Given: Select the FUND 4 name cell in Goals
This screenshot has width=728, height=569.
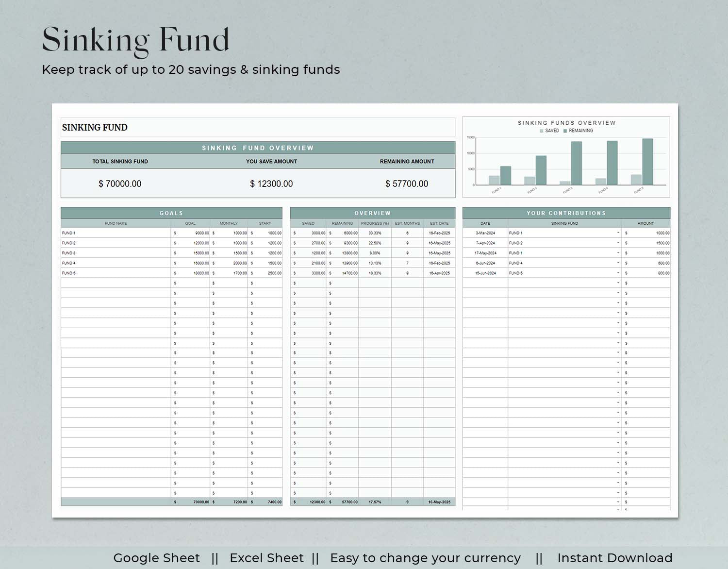Looking at the screenshot, I should pyautogui.click(x=116, y=263).
